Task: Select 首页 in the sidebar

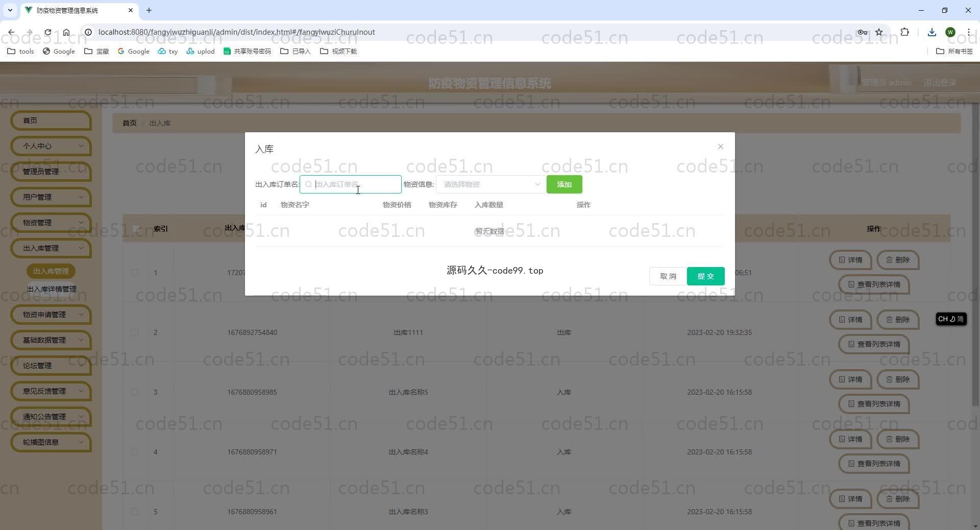Action: pyautogui.click(x=51, y=121)
